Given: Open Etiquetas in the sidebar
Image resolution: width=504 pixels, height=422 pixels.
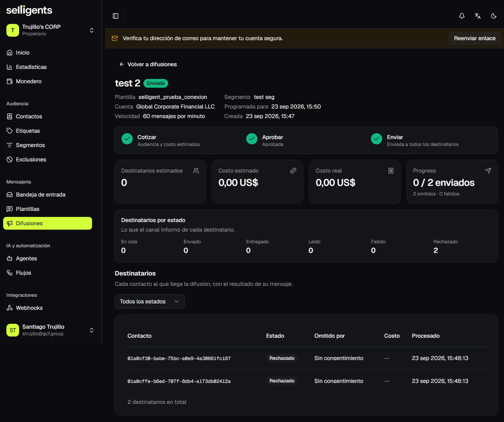Looking at the screenshot, I should 48,131.
